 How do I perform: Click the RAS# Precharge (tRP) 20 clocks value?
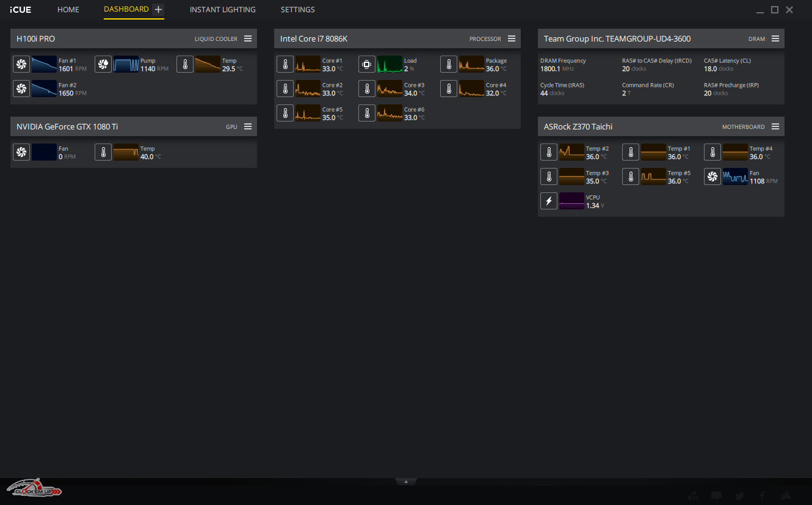click(x=716, y=93)
